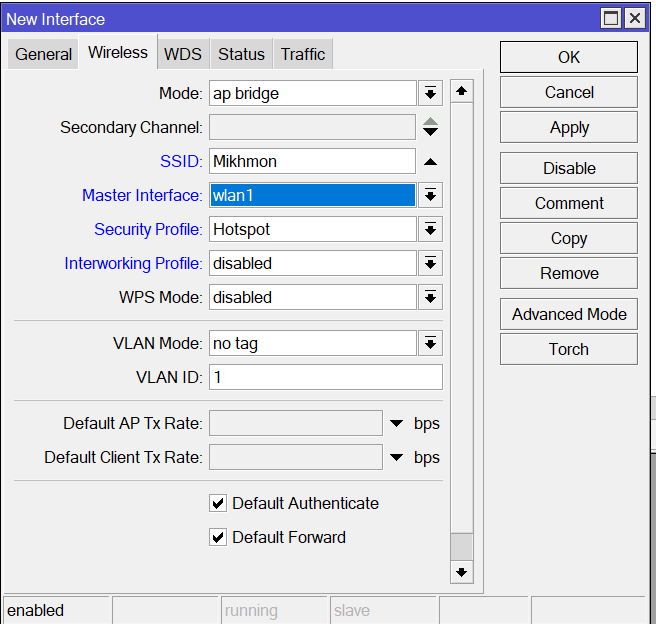This screenshot has width=656, height=624.
Task: Open the Mode dropdown arrow
Action: (x=430, y=93)
